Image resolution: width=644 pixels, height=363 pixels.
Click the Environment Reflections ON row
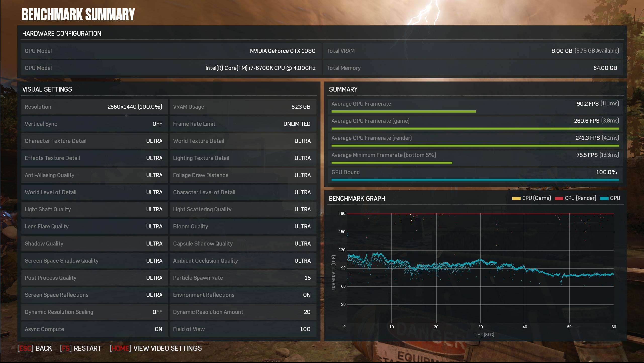pyautogui.click(x=243, y=295)
